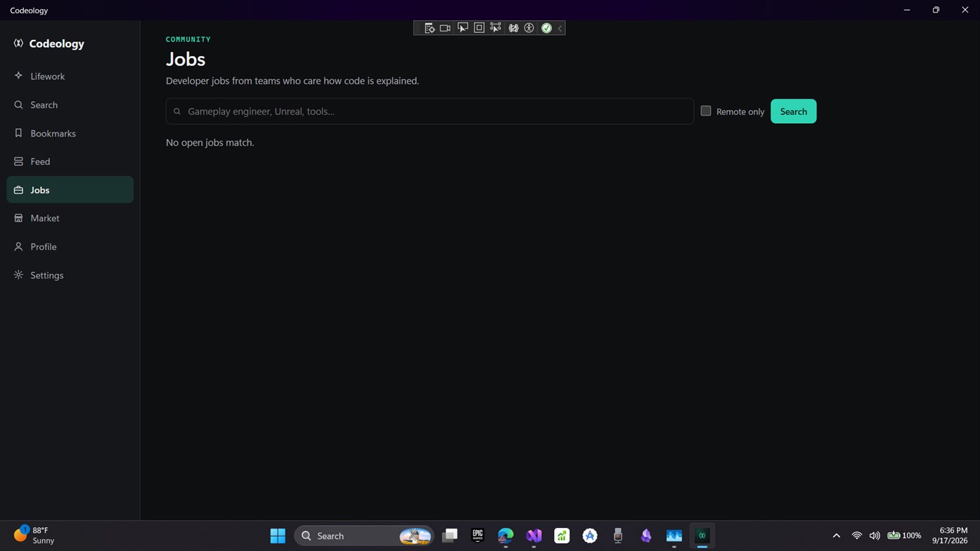Switch to the Feed page
Viewport: 980px width, 551px height.
pos(70,162)
